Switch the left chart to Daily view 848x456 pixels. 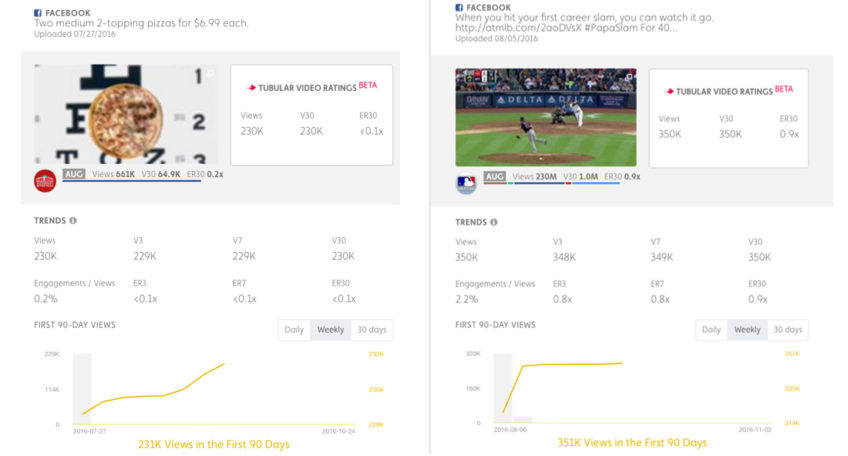click(293, 330)
